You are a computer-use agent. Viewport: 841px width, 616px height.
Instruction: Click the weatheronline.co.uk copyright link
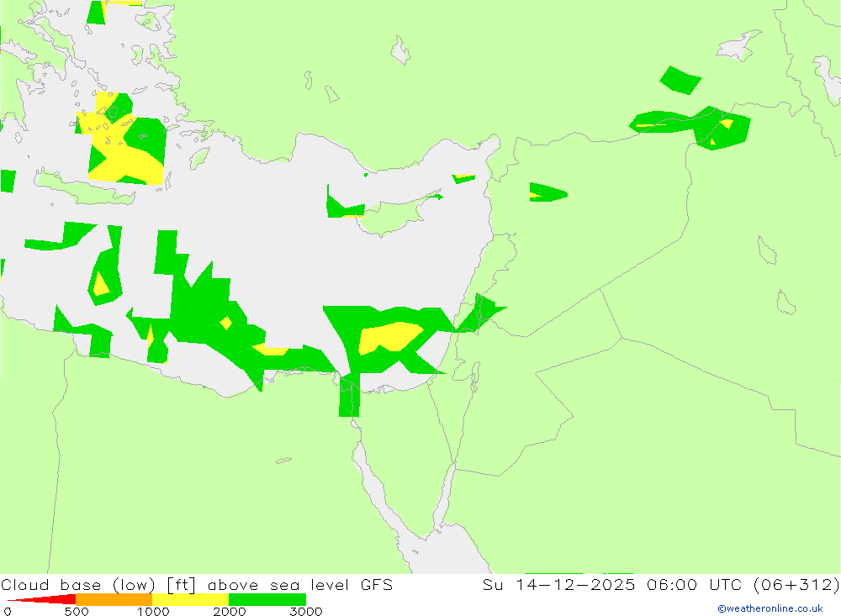pyautogui.click(x=770, y=608)
